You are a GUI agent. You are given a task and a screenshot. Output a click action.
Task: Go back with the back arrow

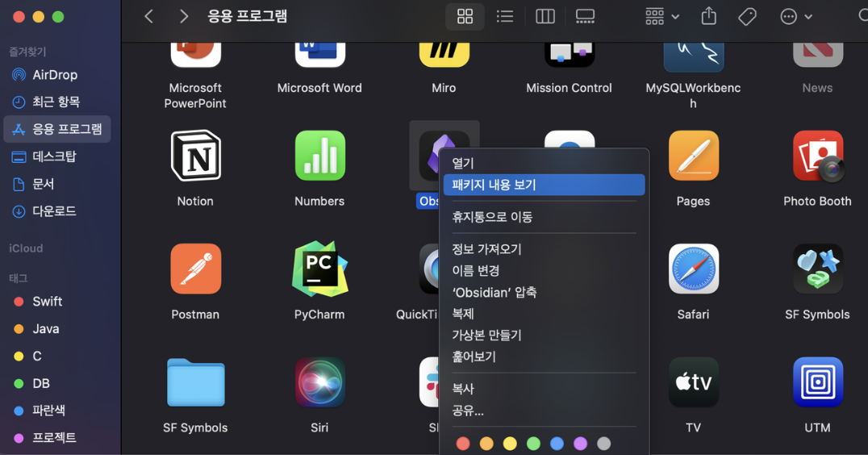148,17
